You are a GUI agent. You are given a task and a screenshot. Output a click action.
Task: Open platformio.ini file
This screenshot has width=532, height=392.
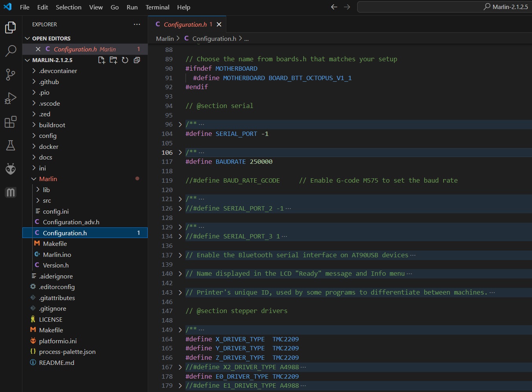[x=58, y=341]
